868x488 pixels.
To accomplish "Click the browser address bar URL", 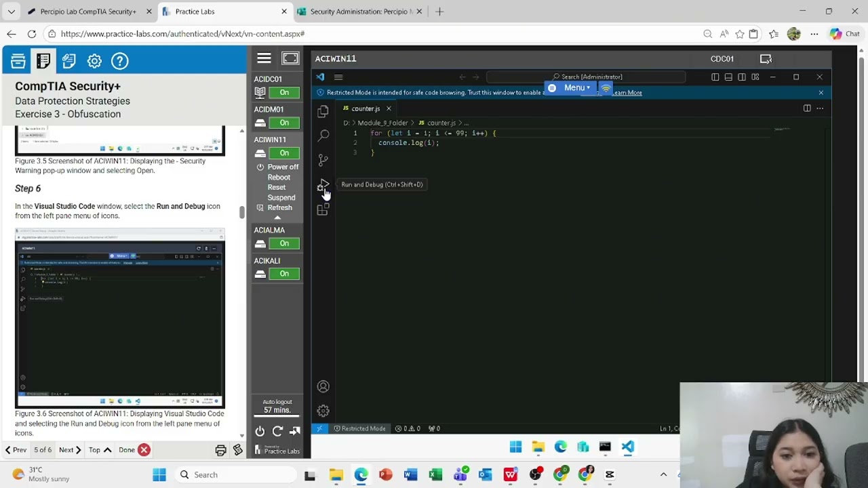I will click(182, 34).
